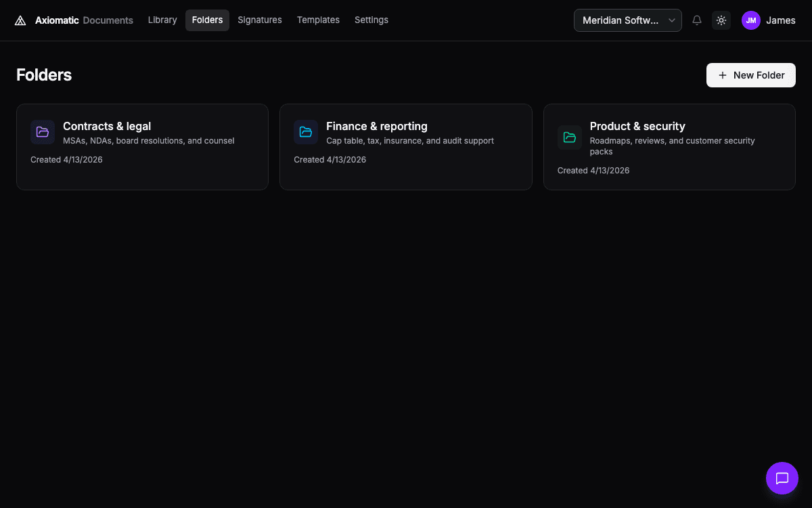Click the Axiomatic triangle logo icon
812x508 pixels.
click(x=20, y=20)
